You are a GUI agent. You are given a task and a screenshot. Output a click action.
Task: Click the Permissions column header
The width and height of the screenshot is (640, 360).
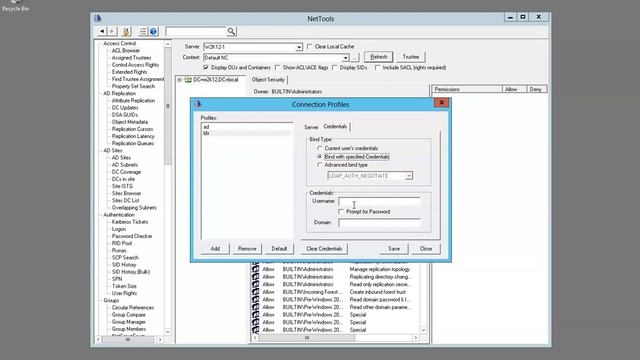tap(467, 89)
